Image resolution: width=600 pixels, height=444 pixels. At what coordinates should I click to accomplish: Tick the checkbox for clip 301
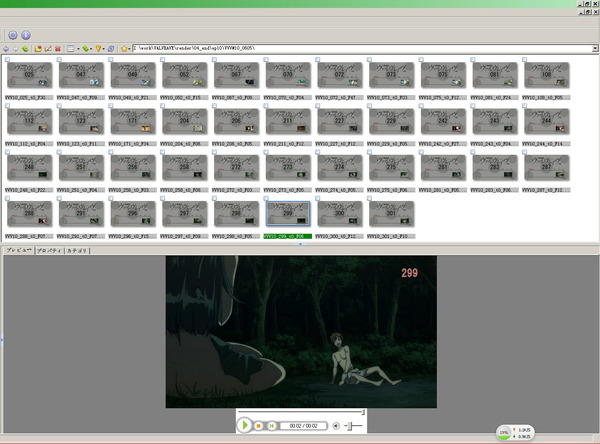(369, 198)
